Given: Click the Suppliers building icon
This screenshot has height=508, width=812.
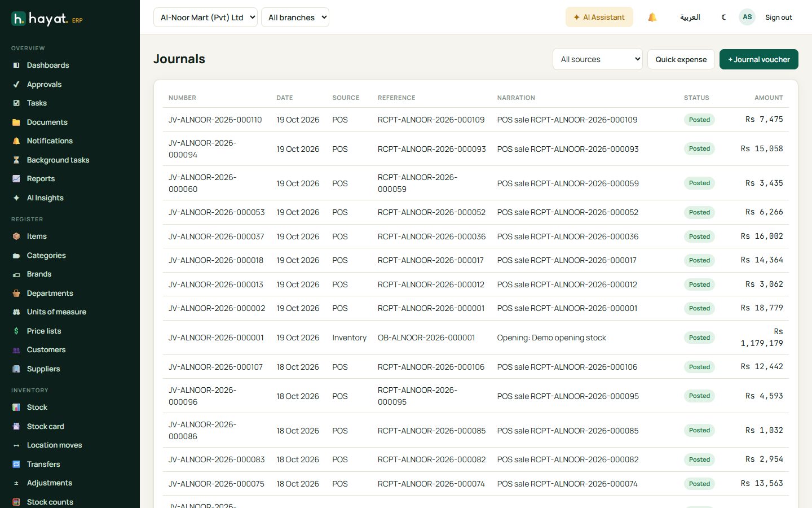Looking at the screenshot, I should tap(16, 369).
